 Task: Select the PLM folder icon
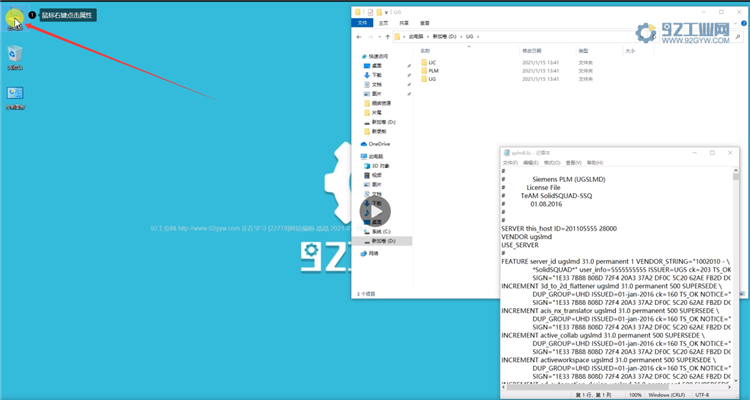pos(424,71)
